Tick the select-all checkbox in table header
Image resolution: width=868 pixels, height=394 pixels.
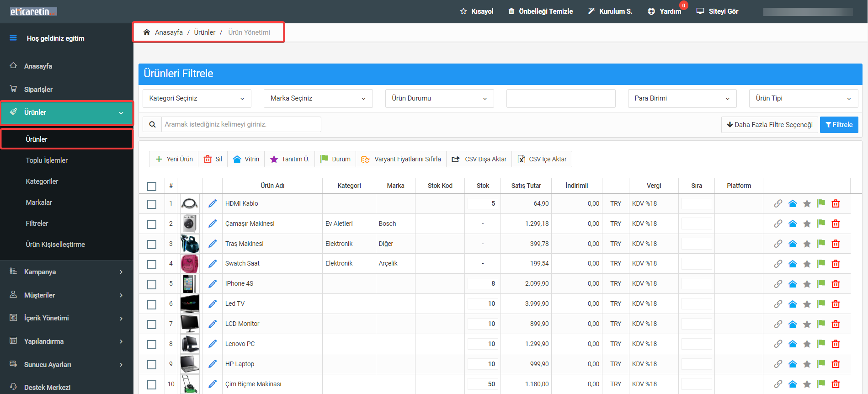click(x=152, y=186)
